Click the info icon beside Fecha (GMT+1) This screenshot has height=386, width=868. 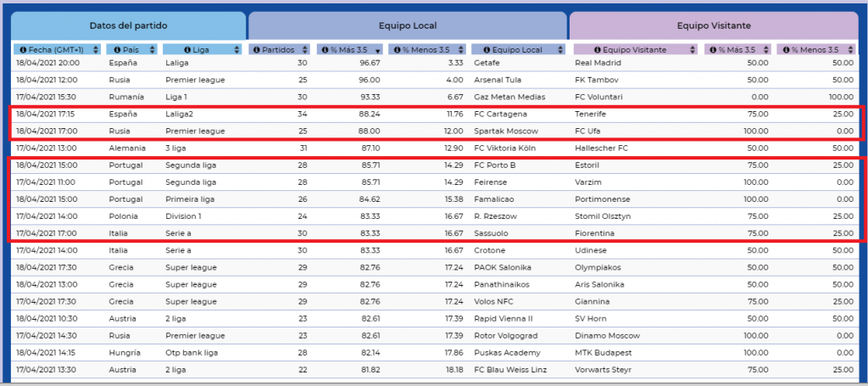click(x=24, y=50)
